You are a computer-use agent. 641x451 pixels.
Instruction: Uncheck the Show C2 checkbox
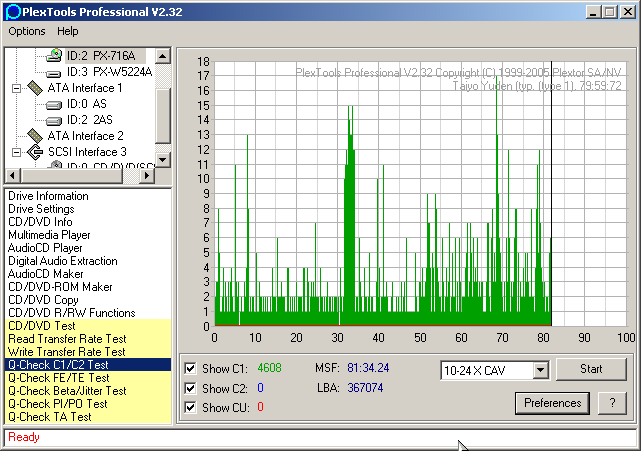pos(191,388)
